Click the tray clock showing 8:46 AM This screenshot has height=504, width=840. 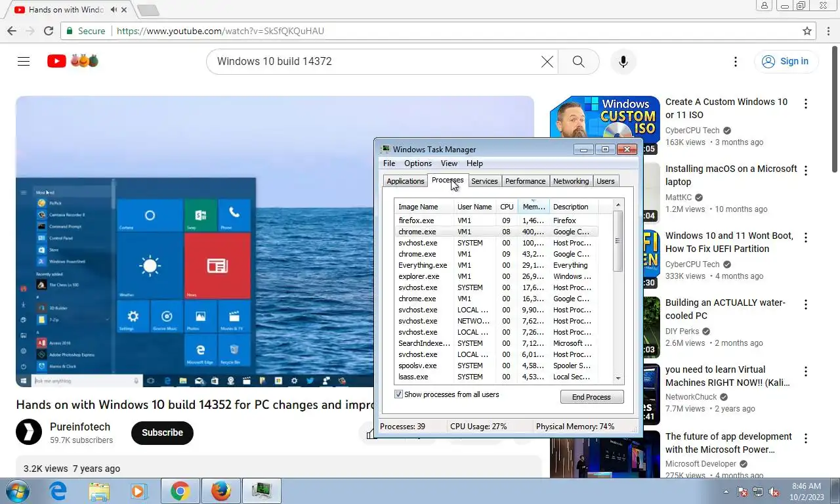(807, 492)
